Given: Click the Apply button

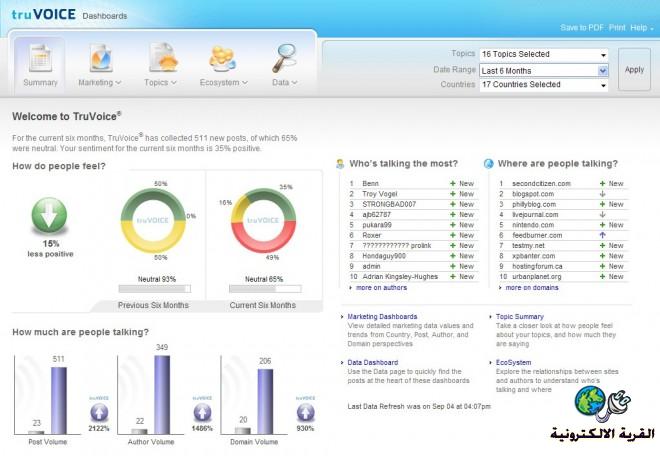Looking at the screenshot, I should [634, 69].
